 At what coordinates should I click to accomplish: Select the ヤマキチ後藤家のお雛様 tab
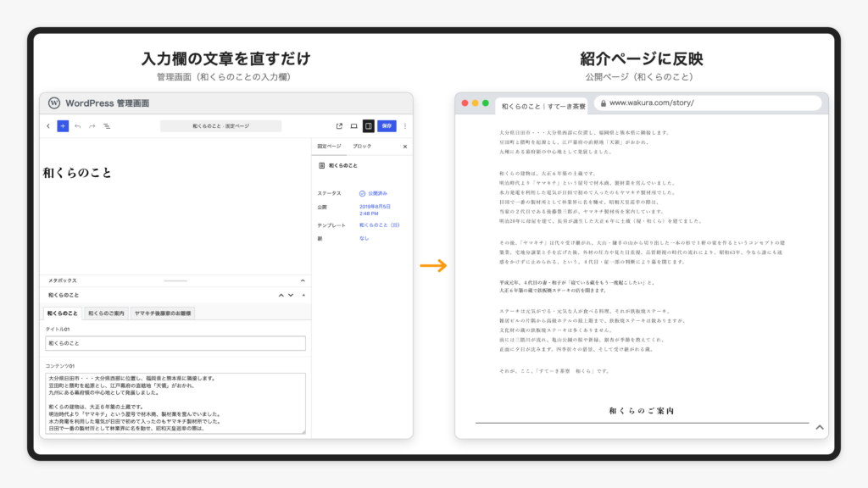coord(163,313)
